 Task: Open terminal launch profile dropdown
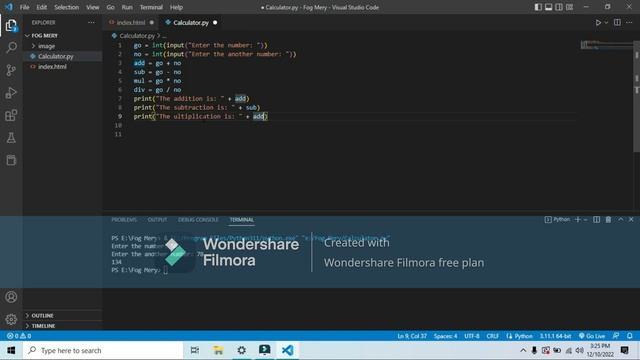[585, 220]
